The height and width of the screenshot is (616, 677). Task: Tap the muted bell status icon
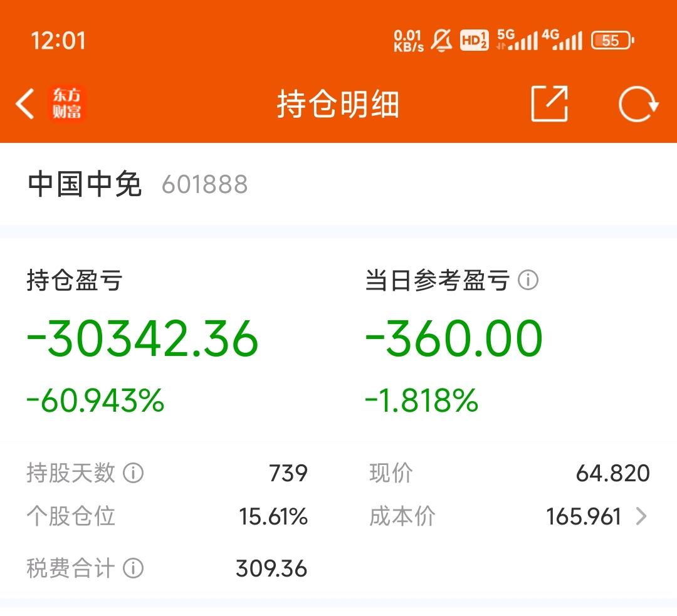point(442,41)
